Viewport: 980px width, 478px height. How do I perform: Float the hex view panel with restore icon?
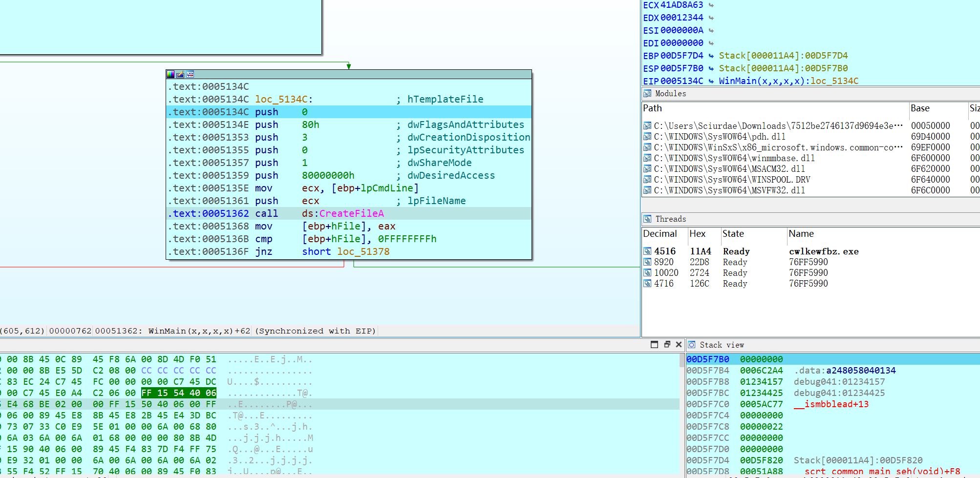(667, 344)
